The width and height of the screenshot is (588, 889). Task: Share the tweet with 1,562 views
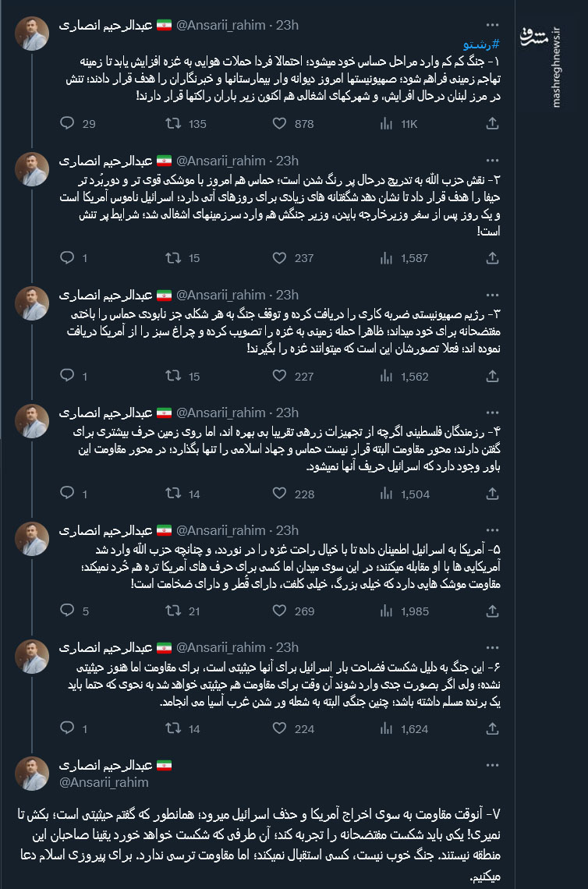[x=492, y=376]
